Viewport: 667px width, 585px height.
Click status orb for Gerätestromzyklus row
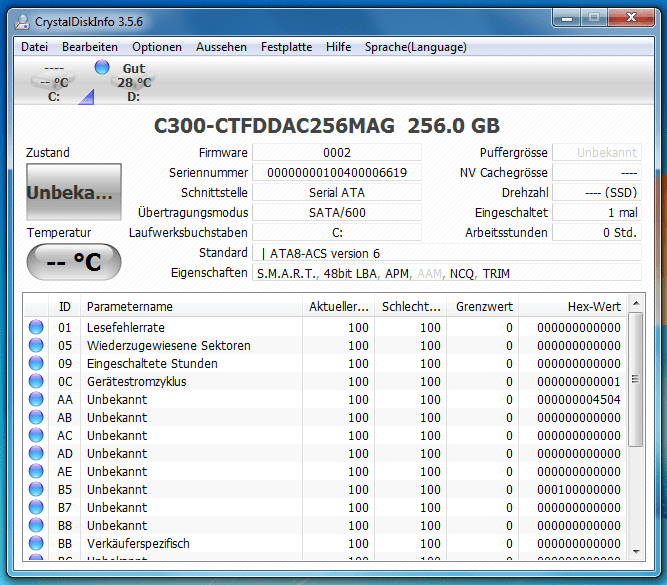[x=36, y=381]
